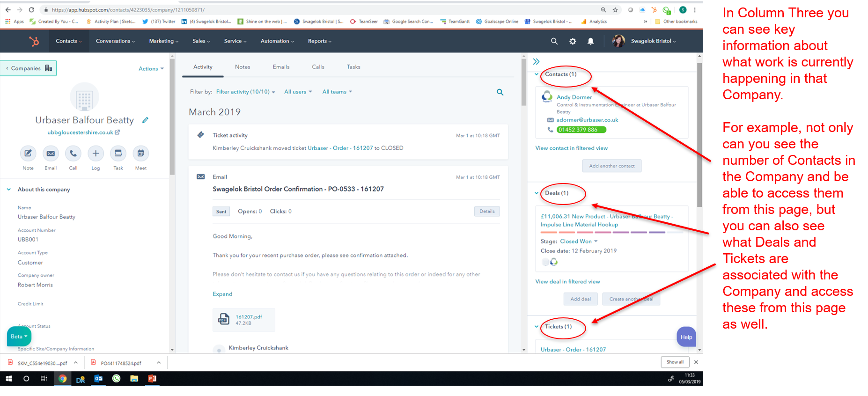Switch to the Tasks tab
The image size is (868, 396).
(353, 67)
